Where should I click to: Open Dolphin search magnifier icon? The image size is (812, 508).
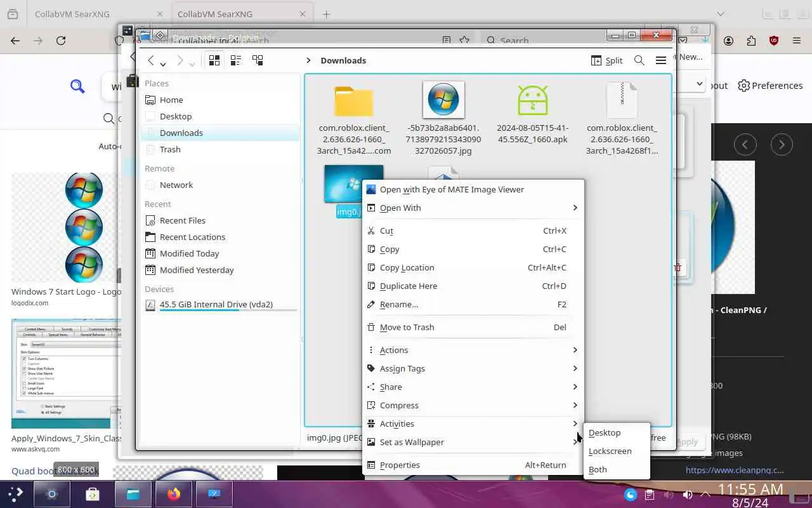[639, 60]
